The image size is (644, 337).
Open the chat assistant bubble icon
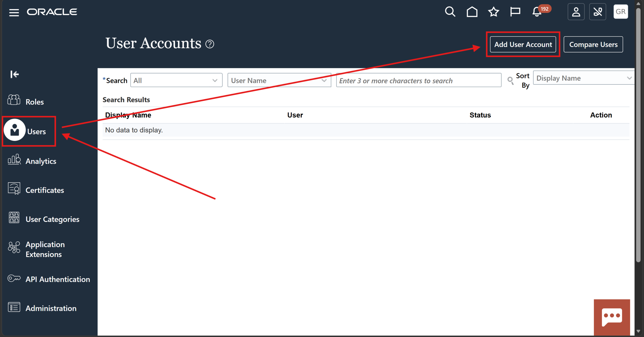[x=612, y=317]
